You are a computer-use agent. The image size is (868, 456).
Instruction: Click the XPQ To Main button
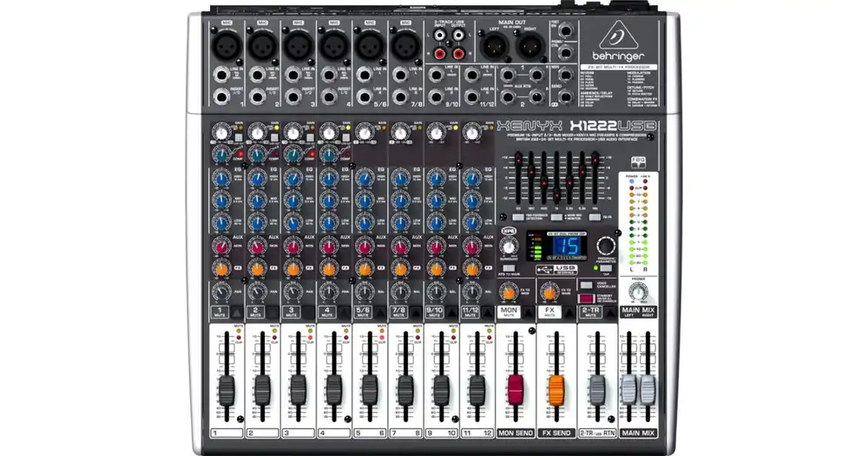pyautogui.click(x=508, y=268)
